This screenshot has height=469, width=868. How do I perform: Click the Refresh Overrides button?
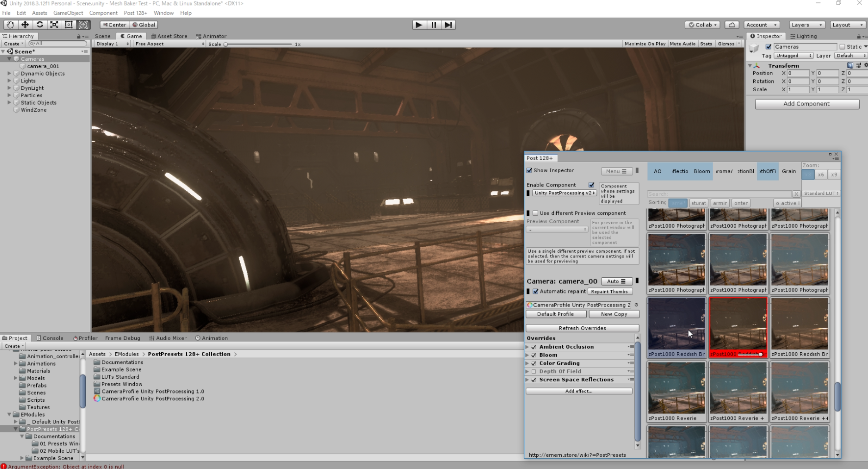pos(582,328)
